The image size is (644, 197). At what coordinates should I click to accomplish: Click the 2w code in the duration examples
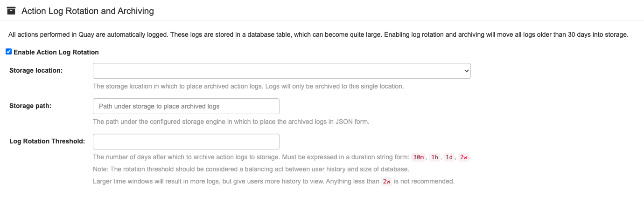(464, 157)
